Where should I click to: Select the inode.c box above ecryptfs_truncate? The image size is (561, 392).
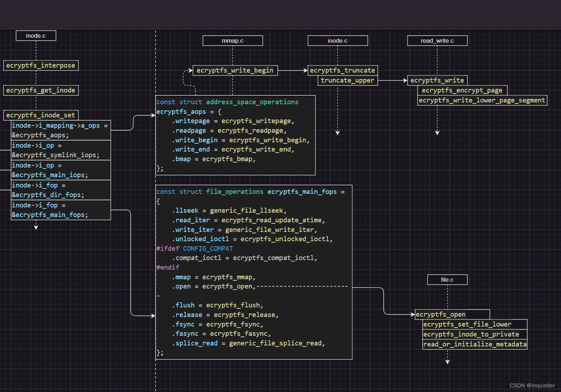pyautogui.click(x=338, y=41)
